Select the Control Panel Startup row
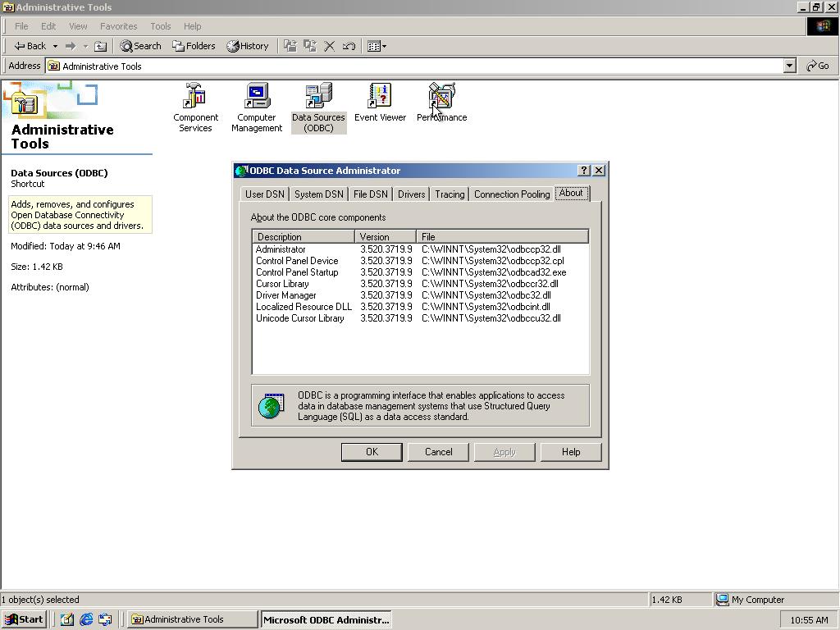 tap(420, 272)
